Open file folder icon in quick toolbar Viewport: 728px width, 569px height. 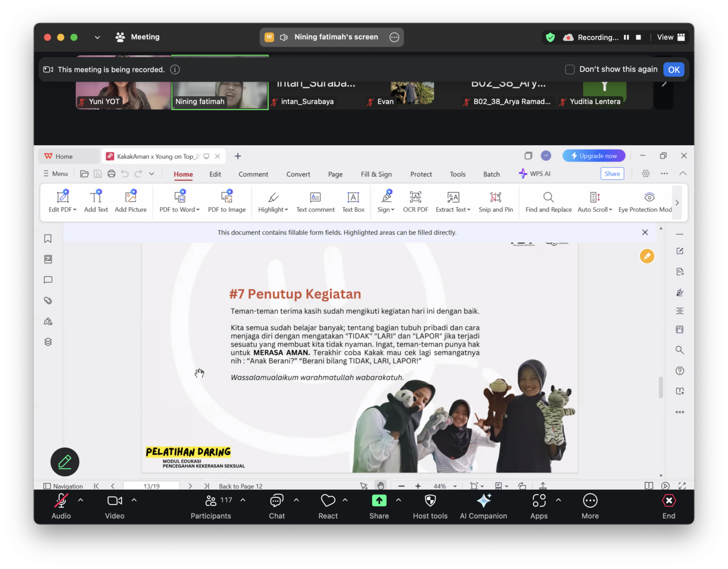click(84, 174)
